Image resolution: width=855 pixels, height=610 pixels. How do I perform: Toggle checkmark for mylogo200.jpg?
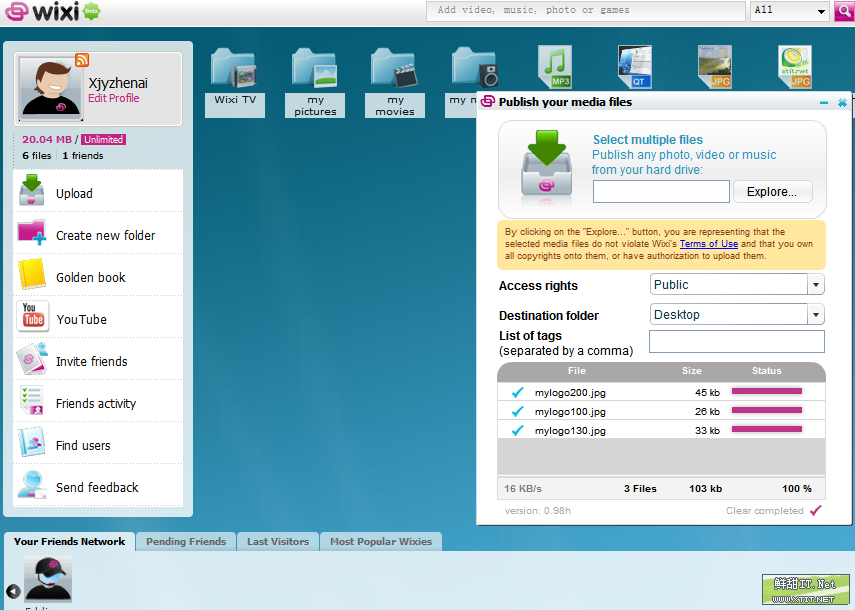(x=517, y=392)
